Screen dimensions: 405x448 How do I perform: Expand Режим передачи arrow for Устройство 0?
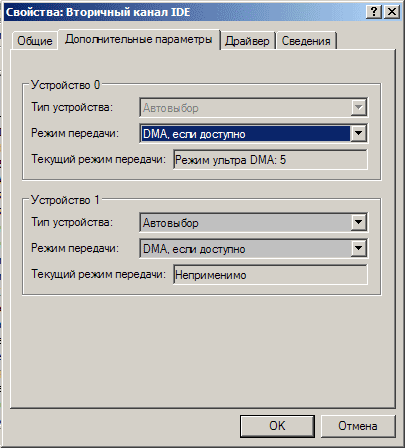[359, 133]
